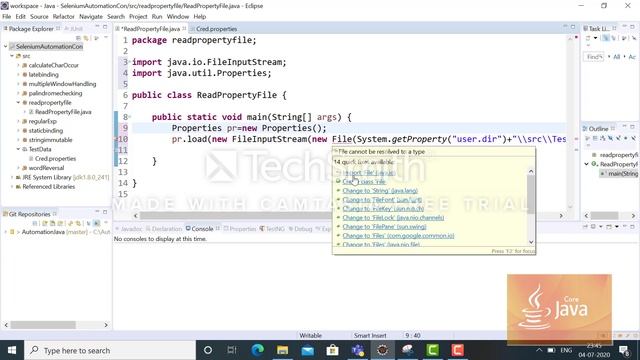Open the Run menu
The height and width of the screenshot is (360, 640).
157,17
